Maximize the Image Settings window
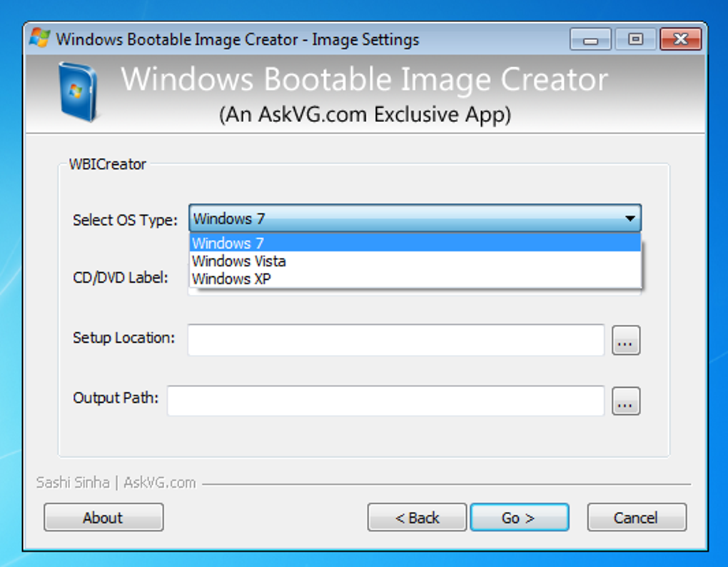The width and height of the screenshot is (728, 567). click(636, 39)
